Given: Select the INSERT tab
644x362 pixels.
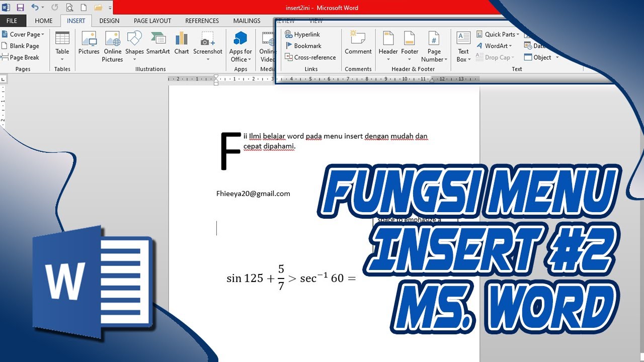Looking at the screenshot, I should point(76,21).
